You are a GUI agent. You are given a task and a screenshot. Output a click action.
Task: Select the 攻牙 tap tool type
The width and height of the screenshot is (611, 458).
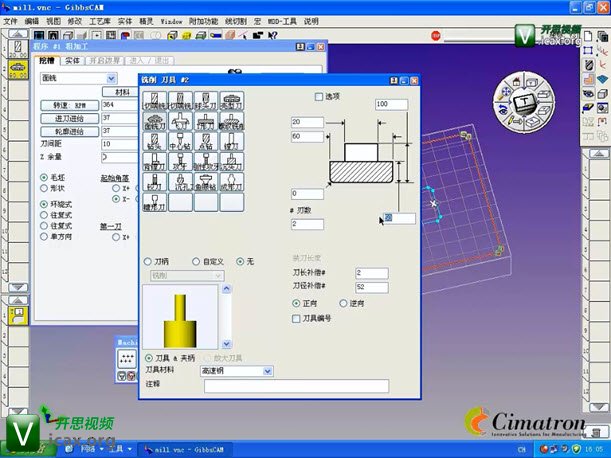[x=180, y=162]
